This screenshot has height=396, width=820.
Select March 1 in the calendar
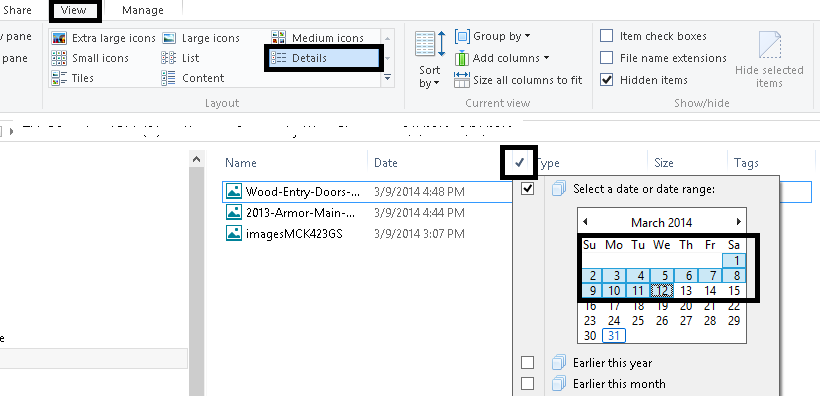tap(734, 261)
